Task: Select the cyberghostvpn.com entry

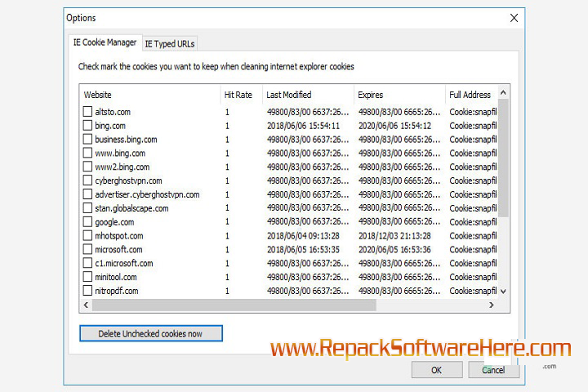Action: point(129,180)
